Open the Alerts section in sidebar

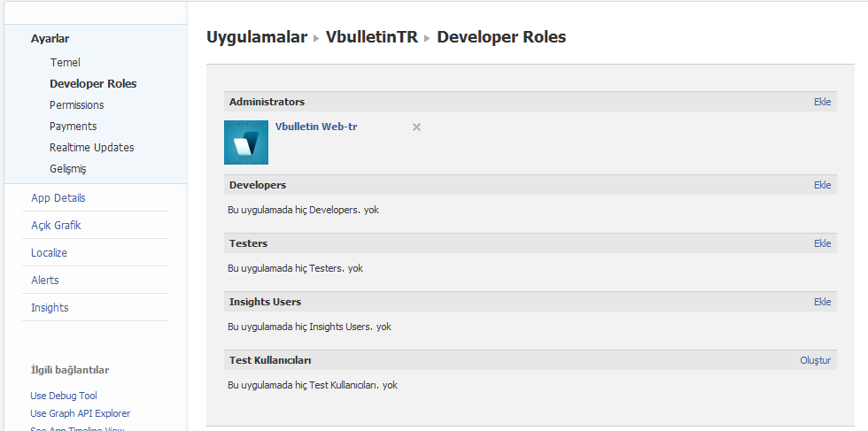pyautogui.click(x=44, y=281)
